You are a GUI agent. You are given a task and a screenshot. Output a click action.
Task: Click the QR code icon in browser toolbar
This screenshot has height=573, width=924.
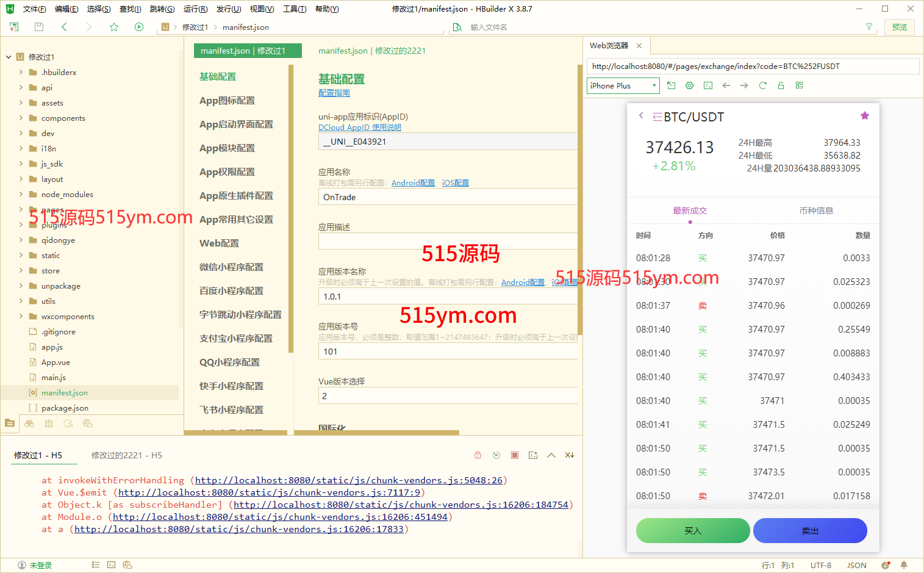pyautogui.click(x=799, y=85)
